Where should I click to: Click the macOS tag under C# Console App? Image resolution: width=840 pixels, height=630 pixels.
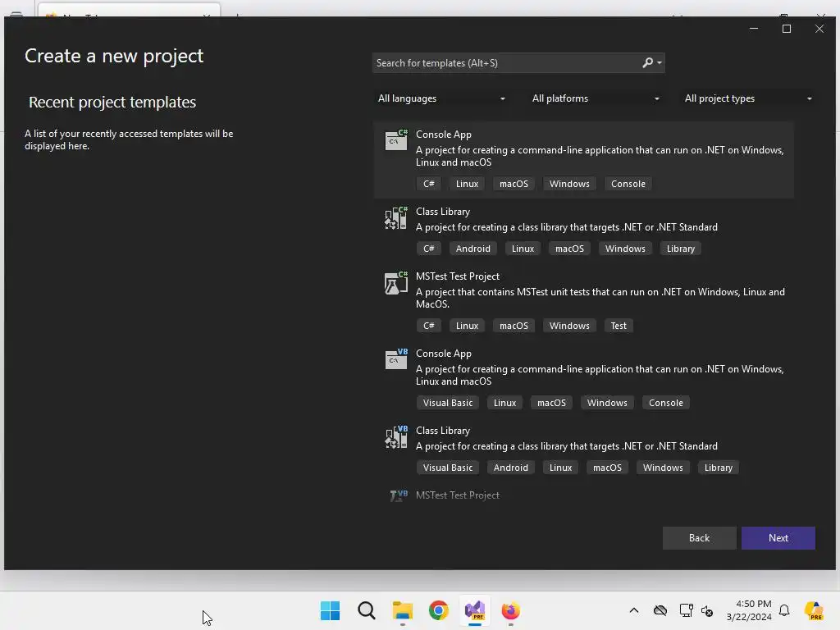[514, 184]
